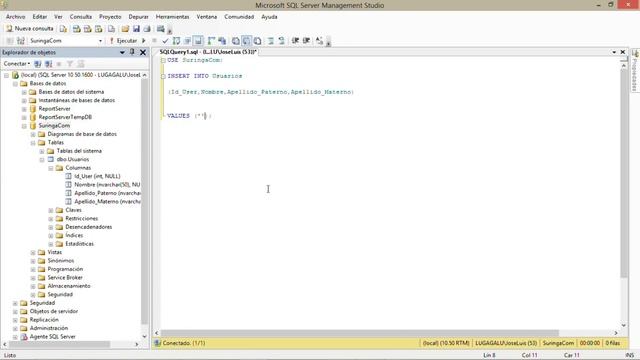Increase the line indent
The height and width of the screenshot is (360, 640).
(306, 41)
